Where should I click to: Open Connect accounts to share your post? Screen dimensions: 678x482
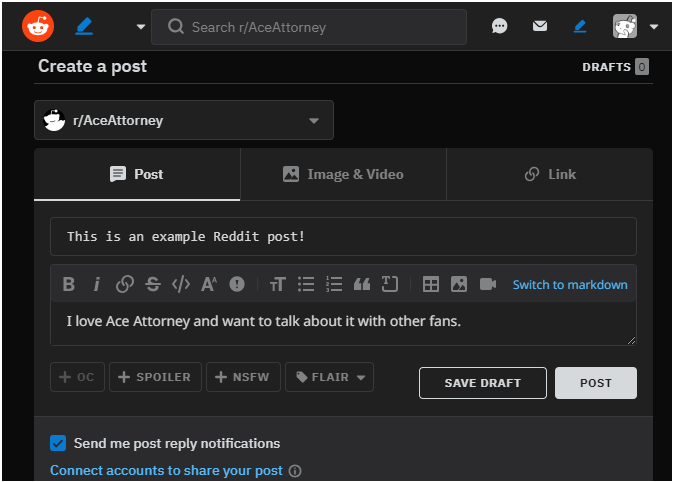point(166,470)
